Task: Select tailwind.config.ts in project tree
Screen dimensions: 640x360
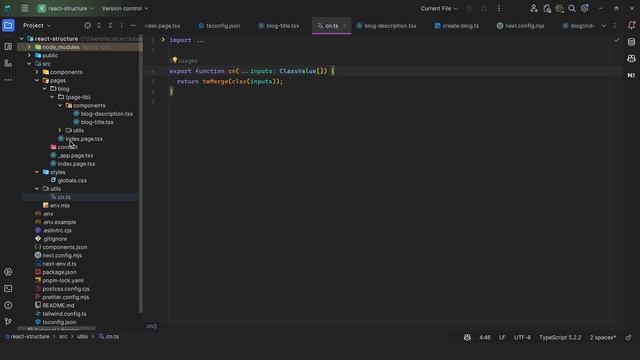Action: click(x=64, y=314)
